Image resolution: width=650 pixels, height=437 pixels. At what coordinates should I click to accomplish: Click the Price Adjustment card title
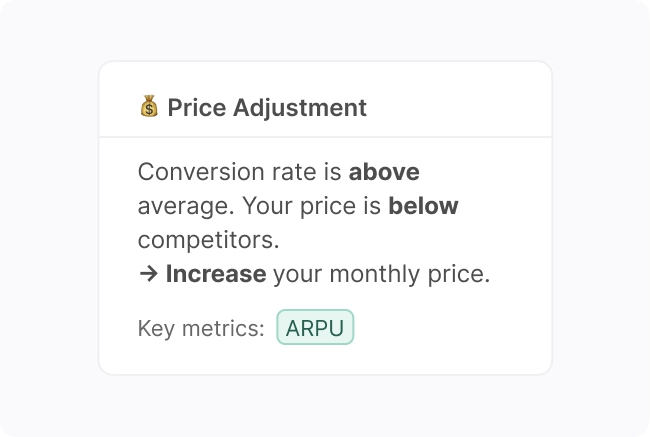266,107
